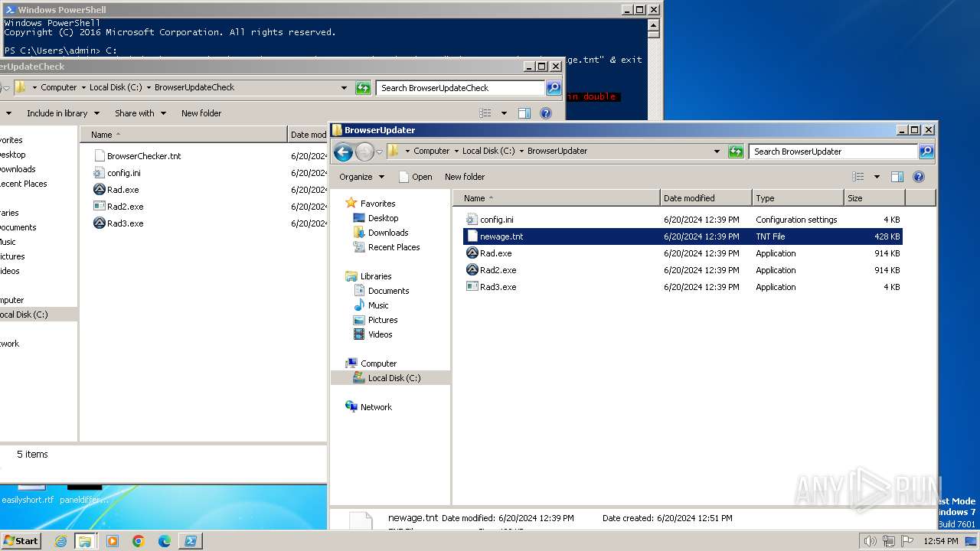The image size is (980, 551).
Task: Sort by Date modified column in BrowserUpdater
Action: point(706,198)
